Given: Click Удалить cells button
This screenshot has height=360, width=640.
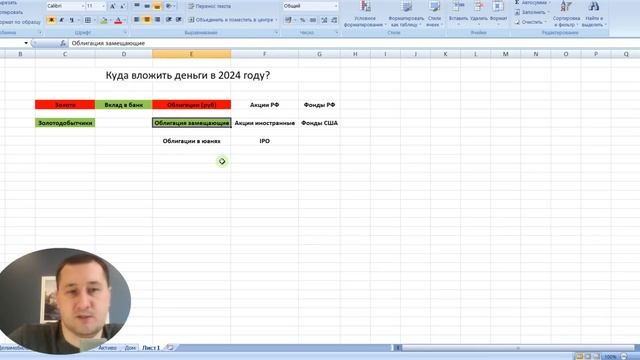Looking at the screenshot, I should pos(479,13).
